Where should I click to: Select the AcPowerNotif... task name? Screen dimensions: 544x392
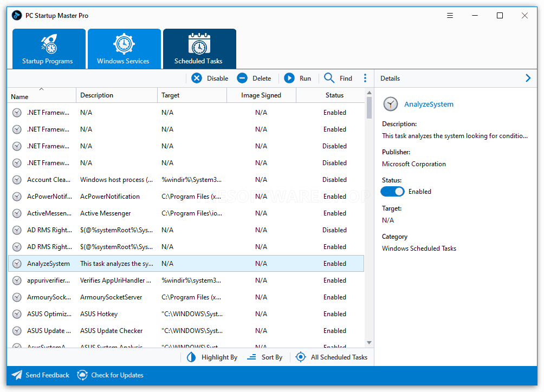50,197
